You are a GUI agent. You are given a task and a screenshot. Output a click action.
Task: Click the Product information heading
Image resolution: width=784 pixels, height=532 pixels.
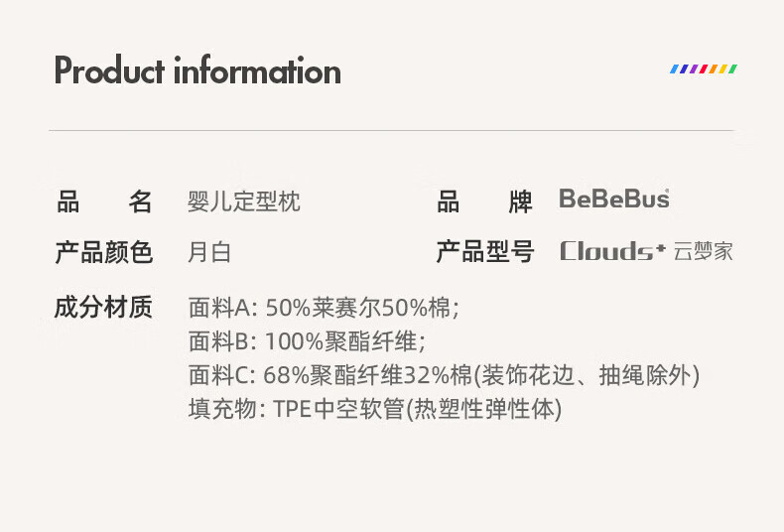(x=197, y=71)
